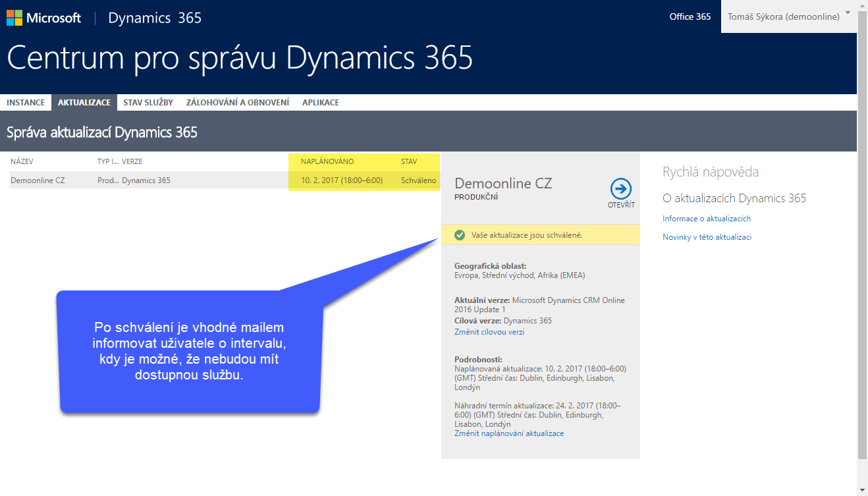Open the Office 365 link
Image resolution: width=868 pixels, height=496 pixels.
(x=690, y=16)
